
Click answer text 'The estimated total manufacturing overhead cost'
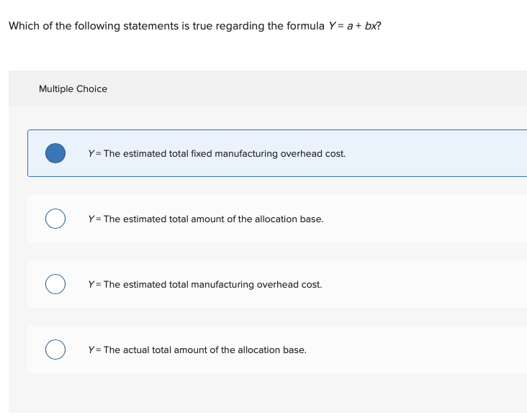pos(212,285)
